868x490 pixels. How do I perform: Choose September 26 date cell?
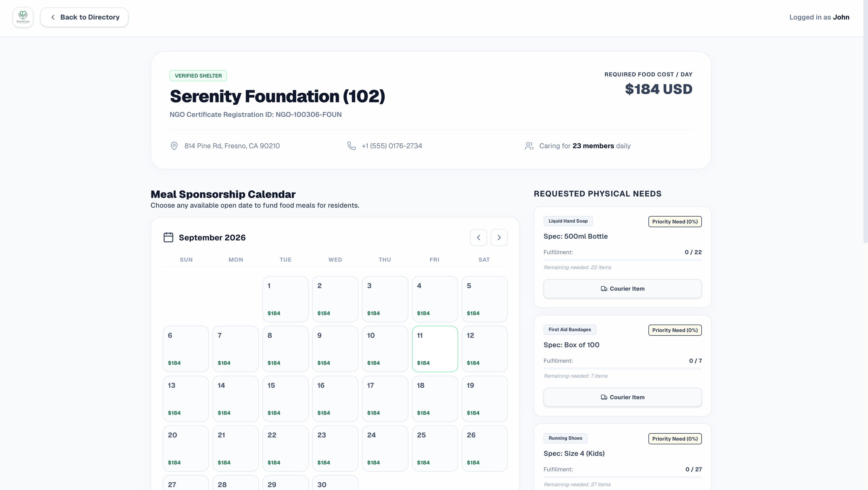(485, 448)
